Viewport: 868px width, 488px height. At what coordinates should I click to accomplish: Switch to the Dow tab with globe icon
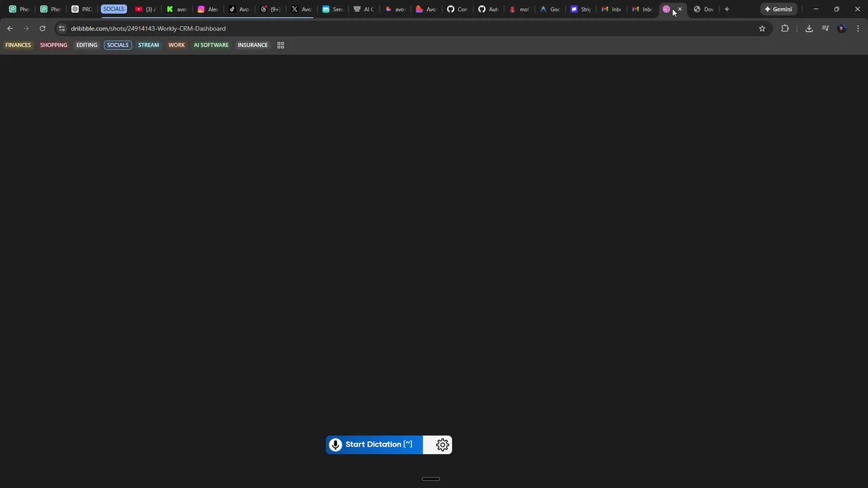pyautogui.click(x=703, y=9)
